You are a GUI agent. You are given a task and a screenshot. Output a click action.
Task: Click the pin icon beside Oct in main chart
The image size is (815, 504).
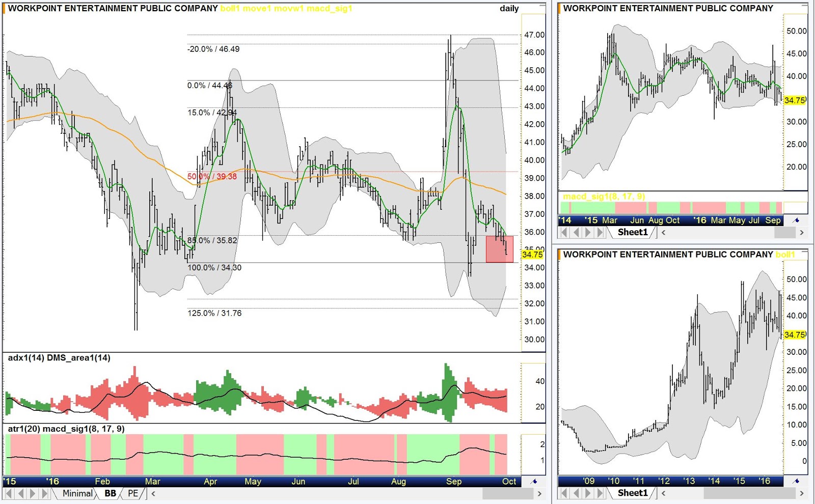click(x=534, y=481)
